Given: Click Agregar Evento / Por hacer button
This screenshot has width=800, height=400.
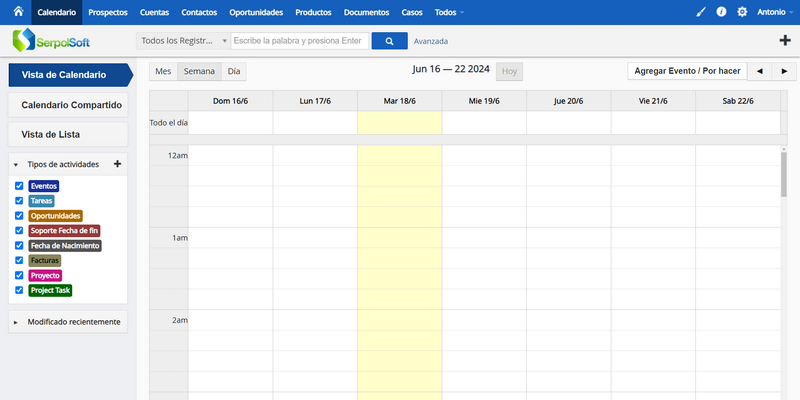Looking at the screenshot, I should click(687, 71).
